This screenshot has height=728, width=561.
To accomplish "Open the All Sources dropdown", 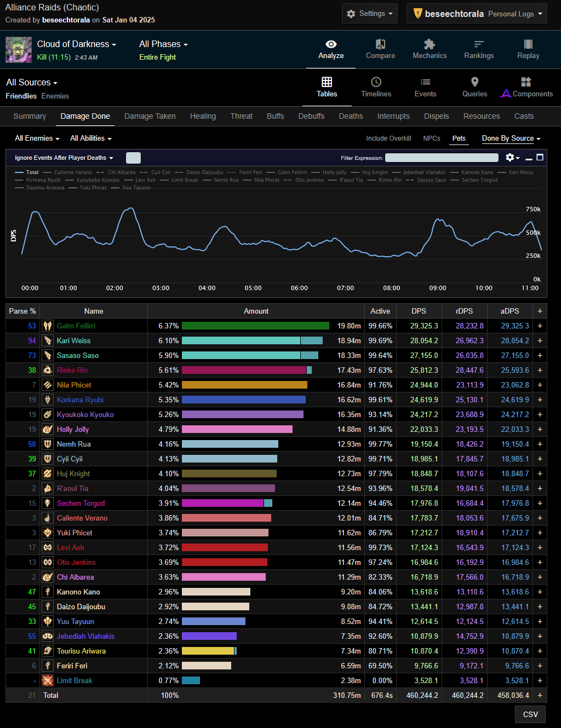I will tap(32, 83).
